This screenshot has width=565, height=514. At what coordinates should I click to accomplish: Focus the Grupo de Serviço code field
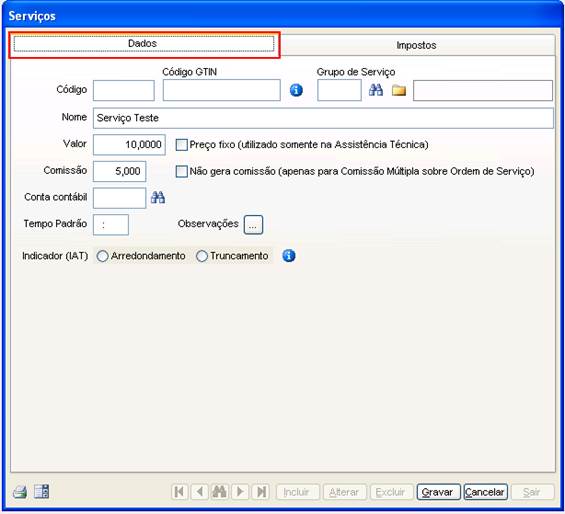(x=339, y=90)
